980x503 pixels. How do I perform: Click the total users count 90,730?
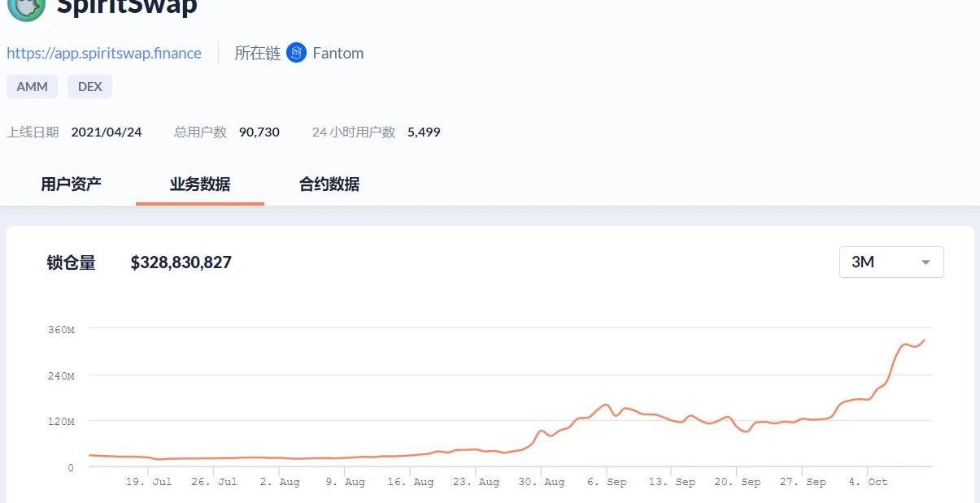click(259, 132)
